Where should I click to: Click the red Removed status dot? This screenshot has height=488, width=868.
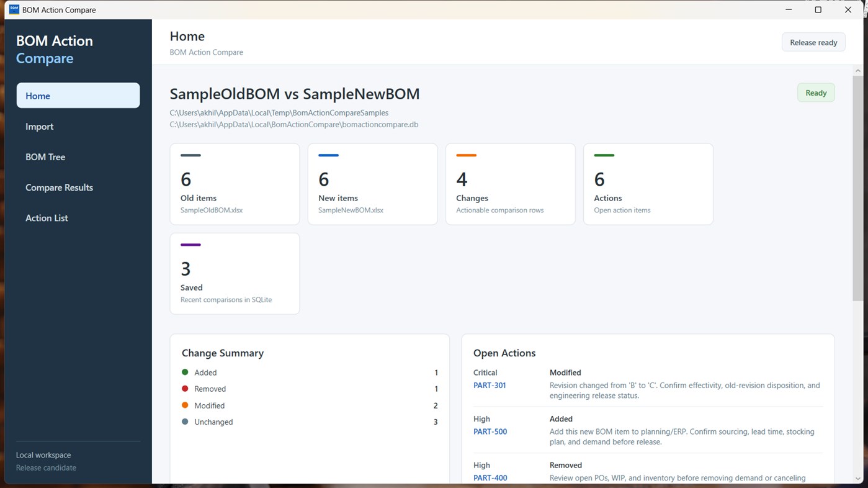185,389
